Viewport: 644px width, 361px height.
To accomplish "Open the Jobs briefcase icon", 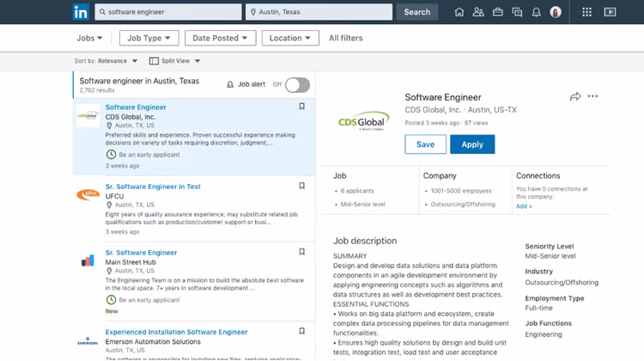I will (x=498, y=12).
